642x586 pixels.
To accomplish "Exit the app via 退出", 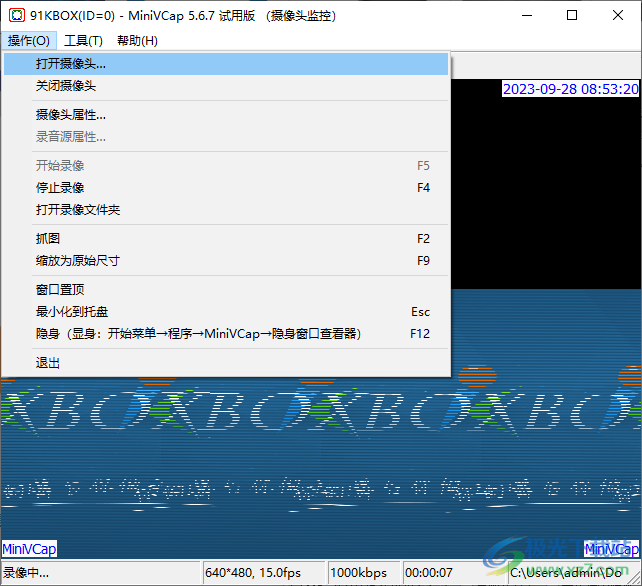I will [226, 362].
